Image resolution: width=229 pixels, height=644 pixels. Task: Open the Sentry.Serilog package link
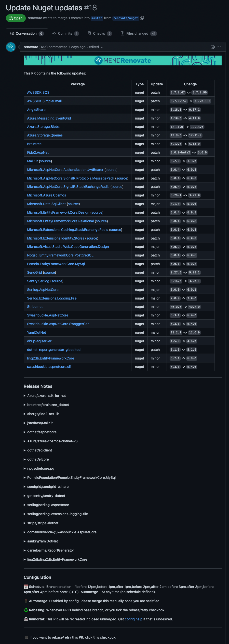tap(38, 281)
